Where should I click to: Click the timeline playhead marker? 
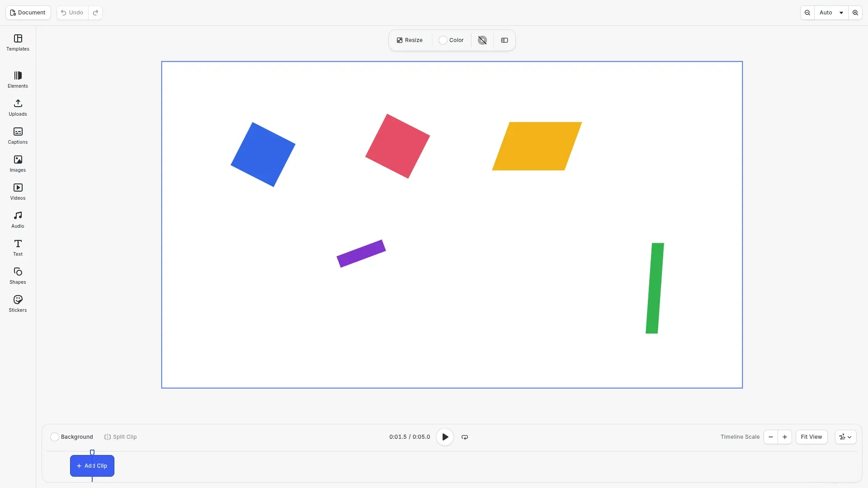pyautogui.click(x=92, y=452)
